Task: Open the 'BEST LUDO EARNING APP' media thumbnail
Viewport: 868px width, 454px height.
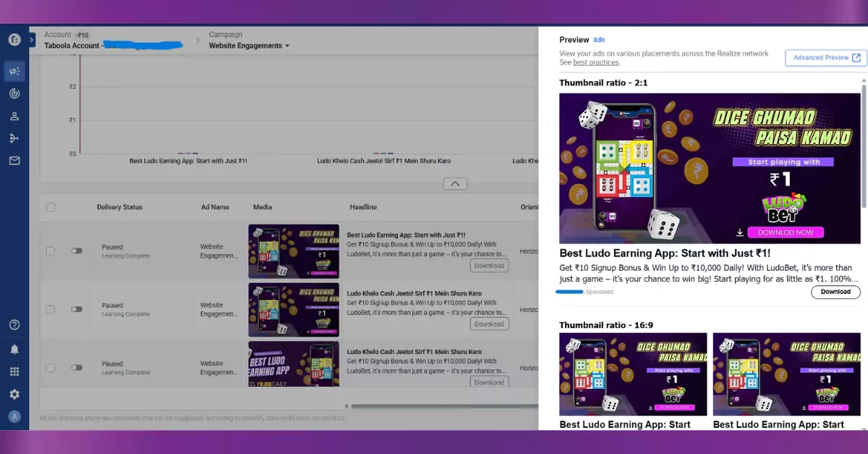Action: click(294, 363)
